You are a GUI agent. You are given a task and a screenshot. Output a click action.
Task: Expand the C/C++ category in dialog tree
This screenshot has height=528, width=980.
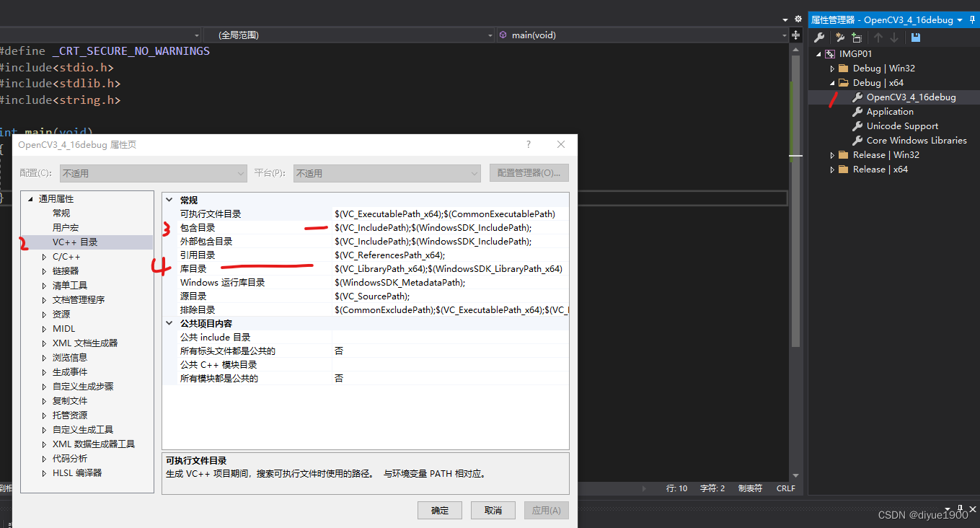pyautogui.click(x=44, y=257)
